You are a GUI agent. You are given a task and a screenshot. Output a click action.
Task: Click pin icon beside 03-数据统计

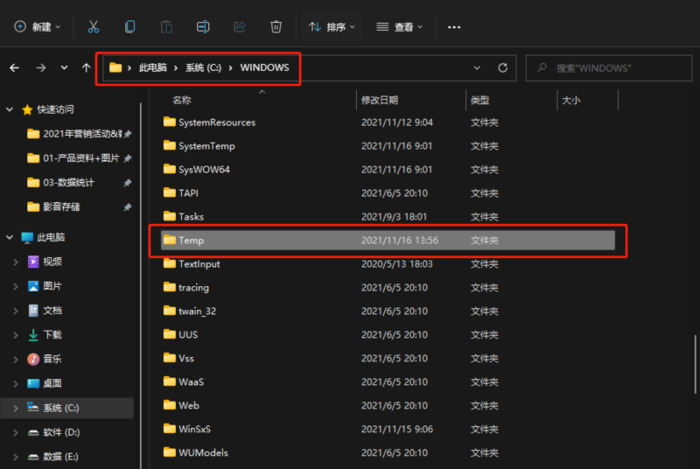tap(127, 183)
